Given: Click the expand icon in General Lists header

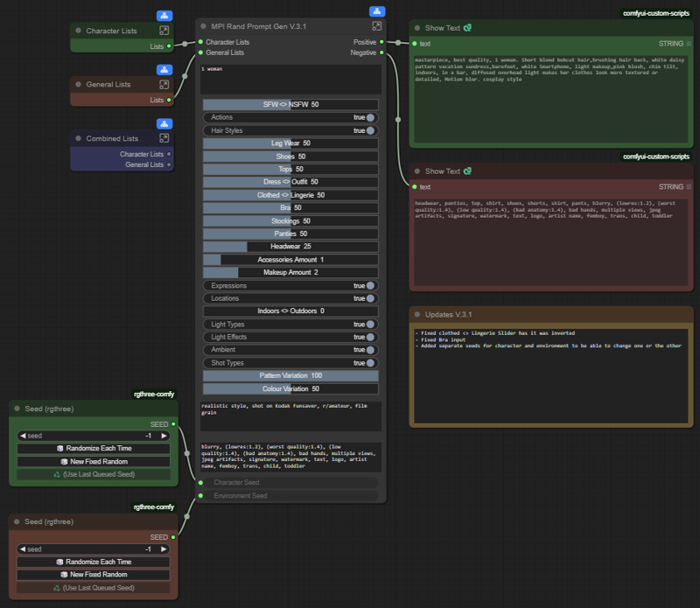Looking at the screenshot, I should (x=164, y=85).
